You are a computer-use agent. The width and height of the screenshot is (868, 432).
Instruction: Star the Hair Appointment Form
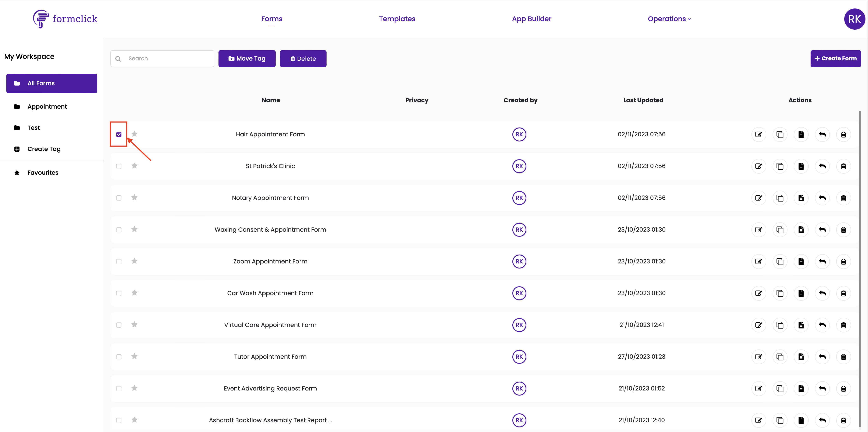[134, 134]
